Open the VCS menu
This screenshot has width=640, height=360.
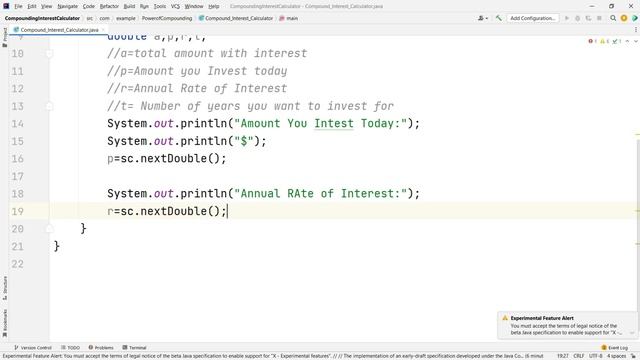tap(175, 6)
